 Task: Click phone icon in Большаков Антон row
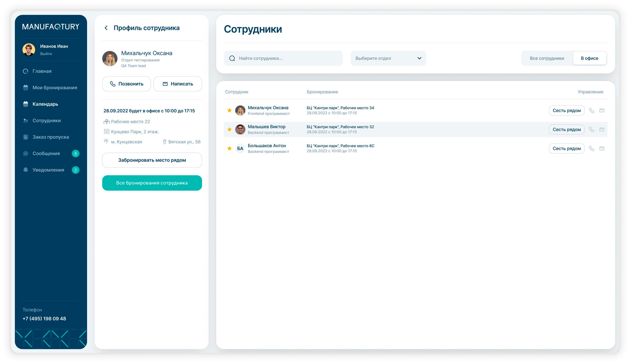(591, 148)
